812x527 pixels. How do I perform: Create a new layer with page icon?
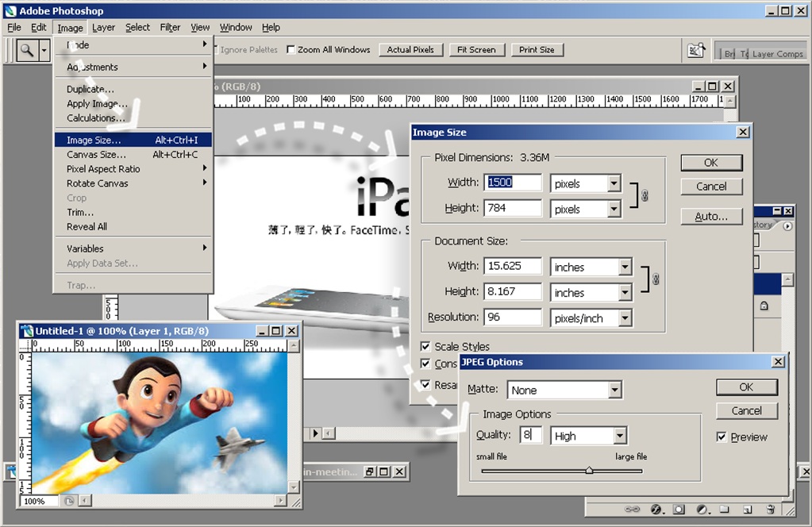(747, 510)
